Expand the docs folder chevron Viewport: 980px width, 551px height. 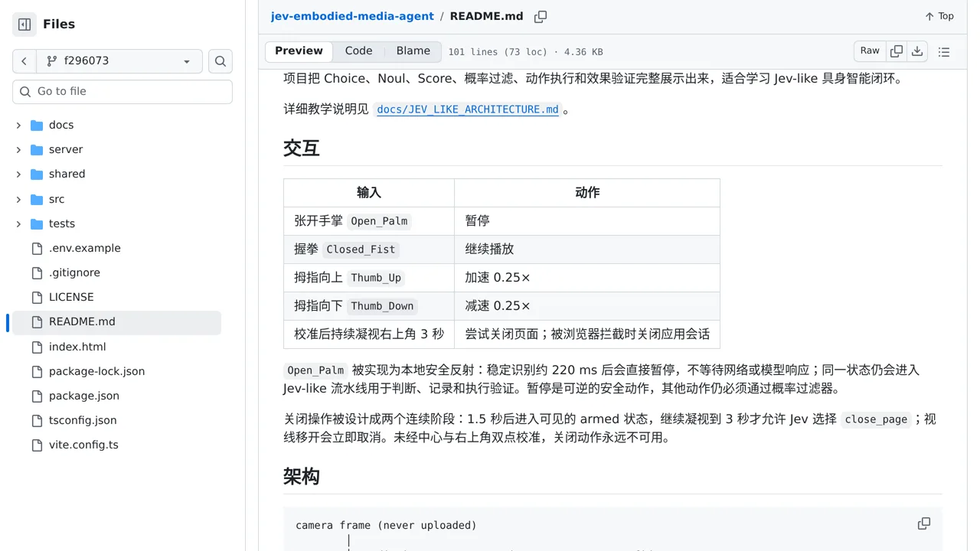[18, 125]
